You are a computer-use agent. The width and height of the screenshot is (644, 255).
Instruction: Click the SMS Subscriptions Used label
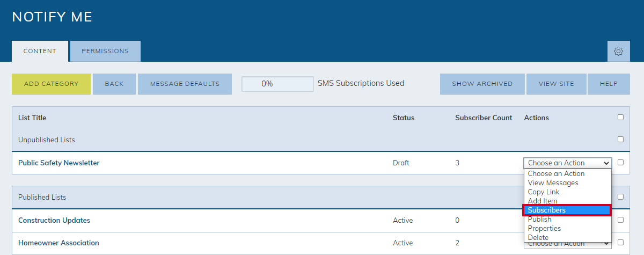(361, 83)
